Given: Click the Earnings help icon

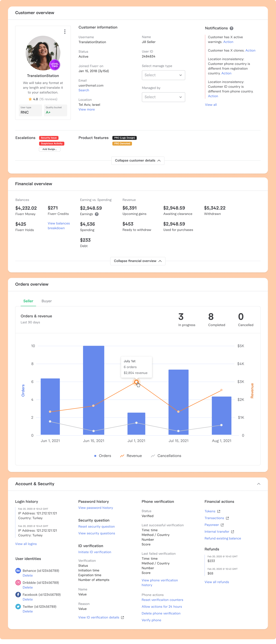Looking at the screenshot, I should (x=97, y=214).
